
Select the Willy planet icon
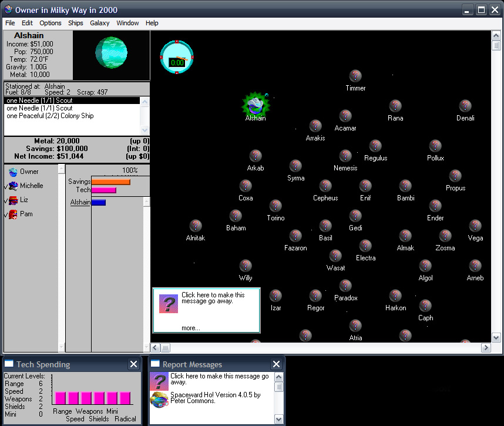point(246,266)
